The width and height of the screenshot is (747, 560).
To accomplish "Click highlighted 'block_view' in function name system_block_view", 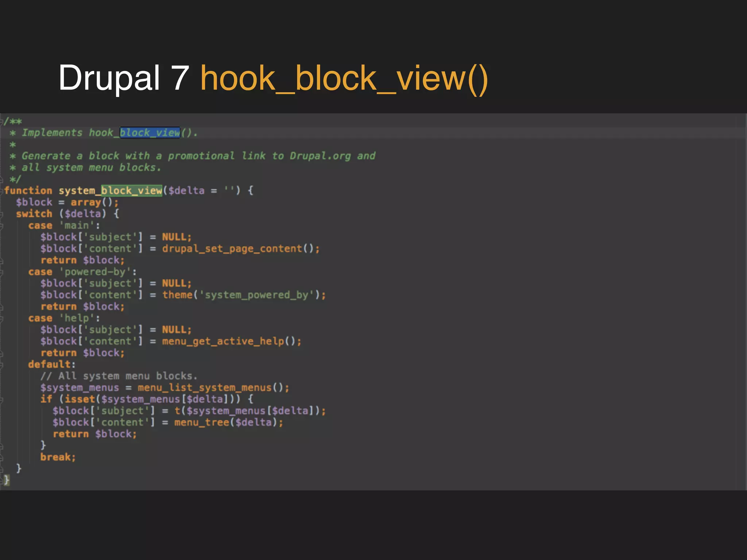I will point(132,190).
